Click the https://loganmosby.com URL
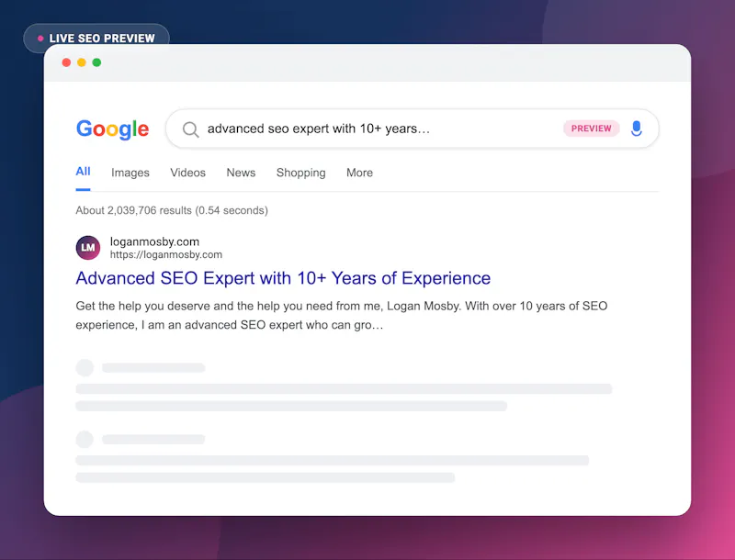Image resolution: width=735 pixels, height=560 pixels. 166,254
